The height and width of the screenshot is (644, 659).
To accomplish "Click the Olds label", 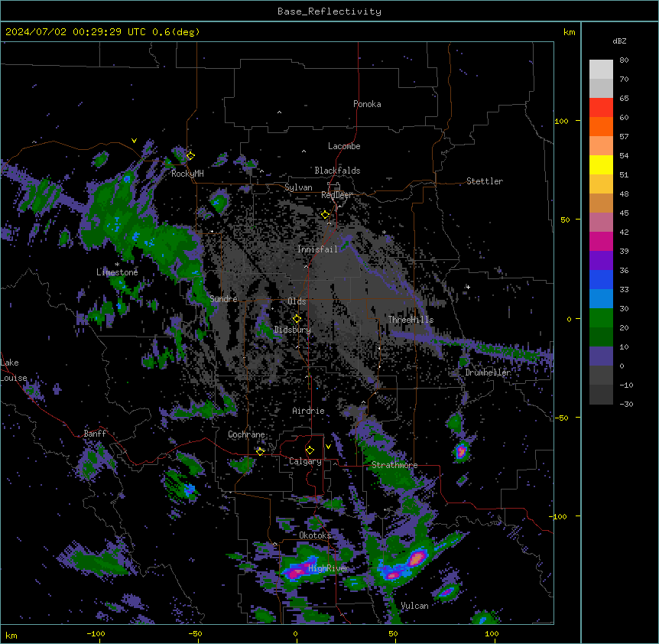I will point(297,301).
